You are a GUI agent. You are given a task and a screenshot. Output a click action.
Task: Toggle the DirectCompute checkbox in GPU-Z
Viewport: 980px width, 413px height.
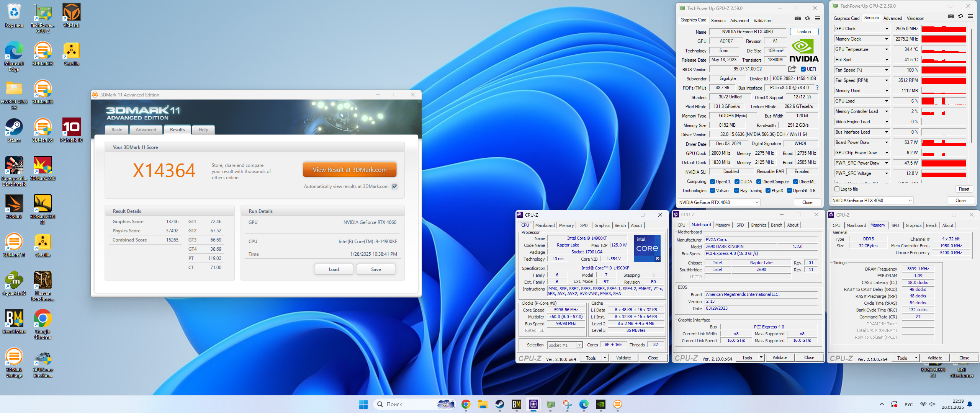759,182
